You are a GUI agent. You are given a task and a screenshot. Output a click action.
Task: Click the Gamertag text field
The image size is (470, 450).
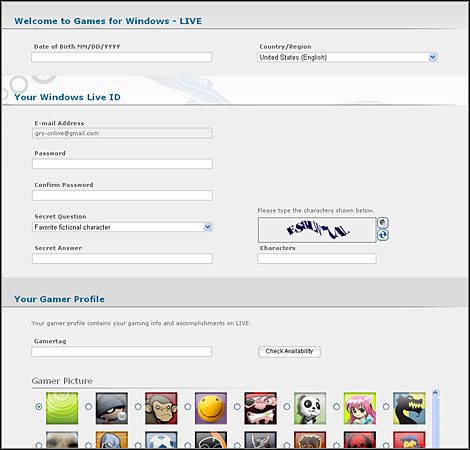pos(122,352)
